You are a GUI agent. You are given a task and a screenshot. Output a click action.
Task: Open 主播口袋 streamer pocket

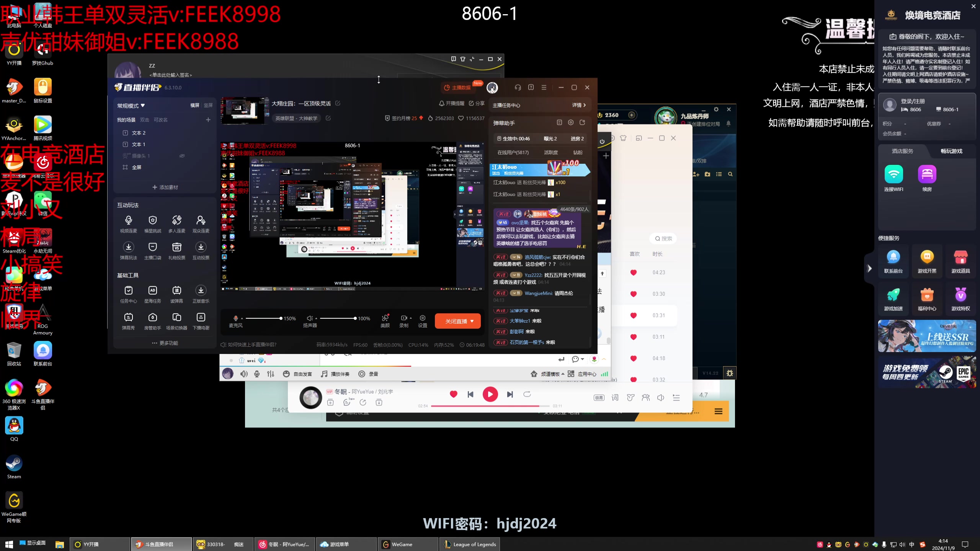click(152, 251)
